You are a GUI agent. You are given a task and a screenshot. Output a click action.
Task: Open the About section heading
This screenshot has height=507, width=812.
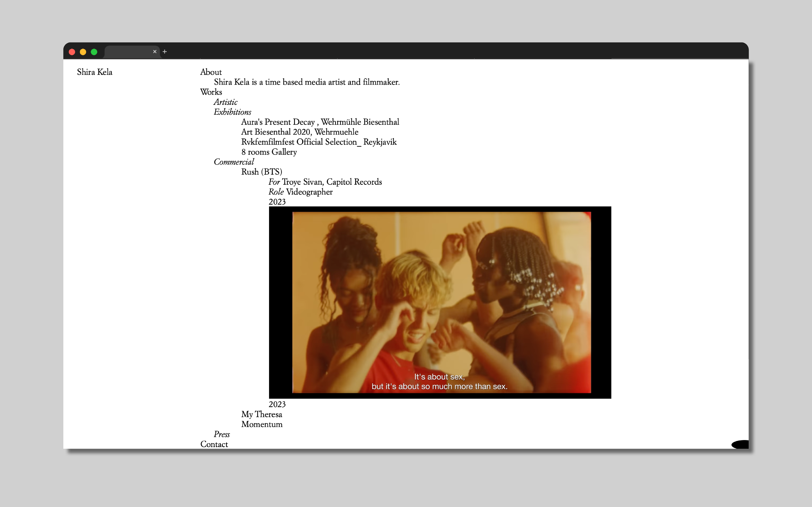[211, 72]
